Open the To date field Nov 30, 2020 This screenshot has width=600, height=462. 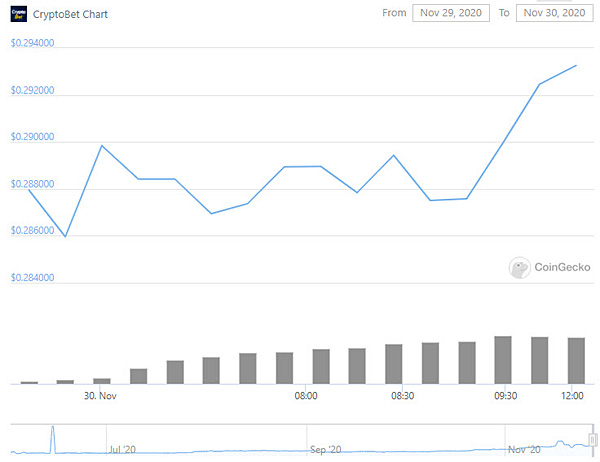click(x=554, y=13)
